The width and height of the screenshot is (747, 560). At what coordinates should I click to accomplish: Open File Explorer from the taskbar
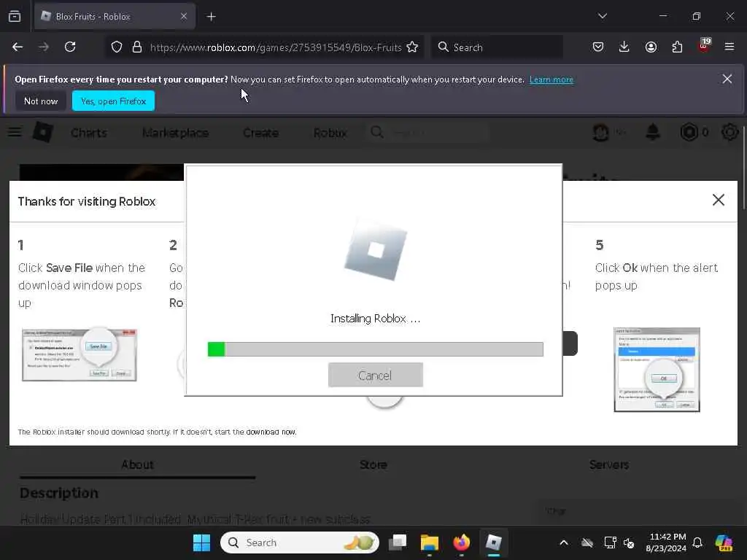click(429, 542)
